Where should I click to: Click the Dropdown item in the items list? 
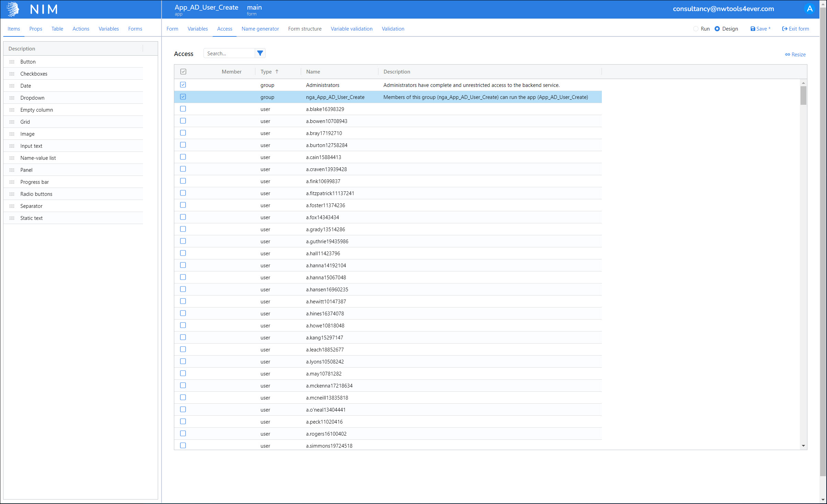coord(32,98)
